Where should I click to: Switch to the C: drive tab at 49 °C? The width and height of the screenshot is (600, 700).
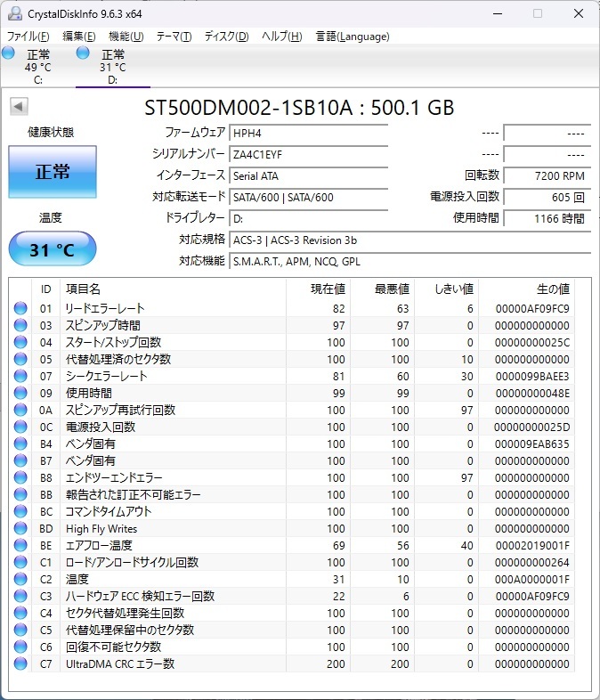[38, 66]
